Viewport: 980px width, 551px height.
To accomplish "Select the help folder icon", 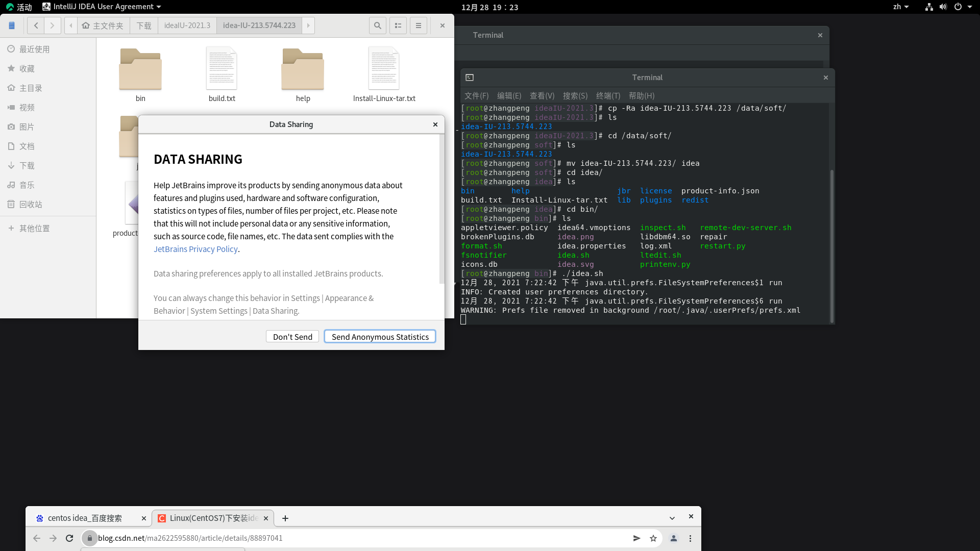I will pos(303,69).
